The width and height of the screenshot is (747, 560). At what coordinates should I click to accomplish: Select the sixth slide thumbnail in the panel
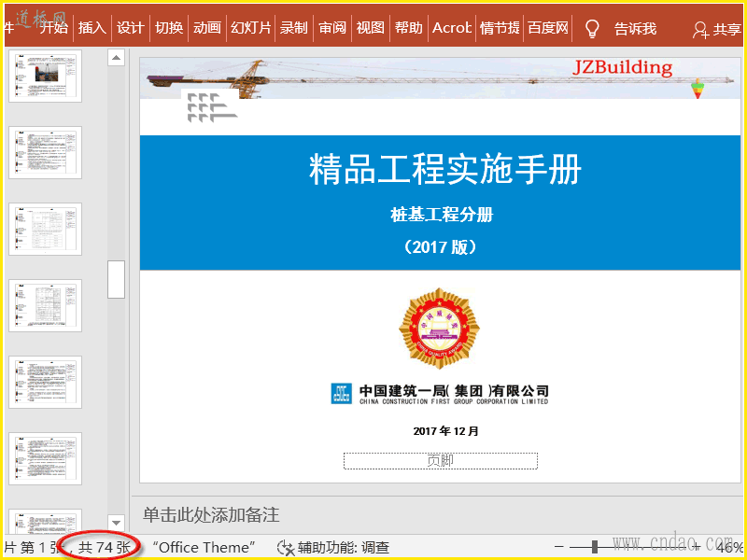pyautogui.click(x=45, y=459)
